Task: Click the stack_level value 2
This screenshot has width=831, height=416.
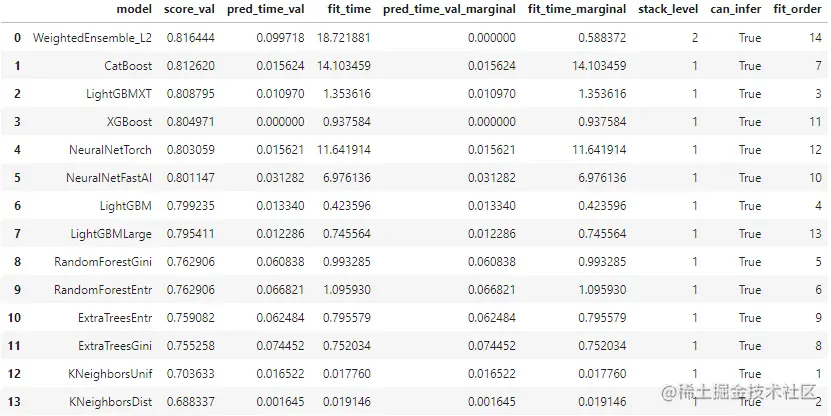Action: click(x=694, y=38)
